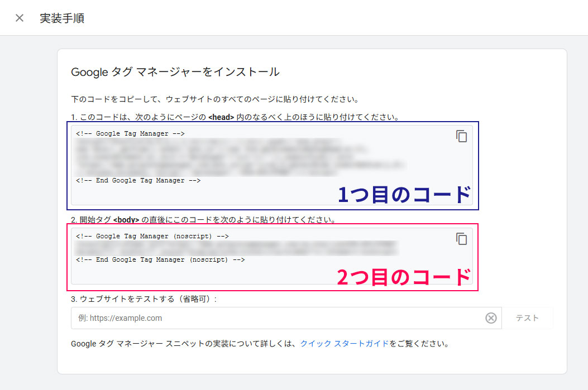Image resolution: width=588 pixels, height=390 pixels.
Task: Click the '<!-- End Google Tag Manager (noscript) -->' line
Action: (x=160, y=259)
